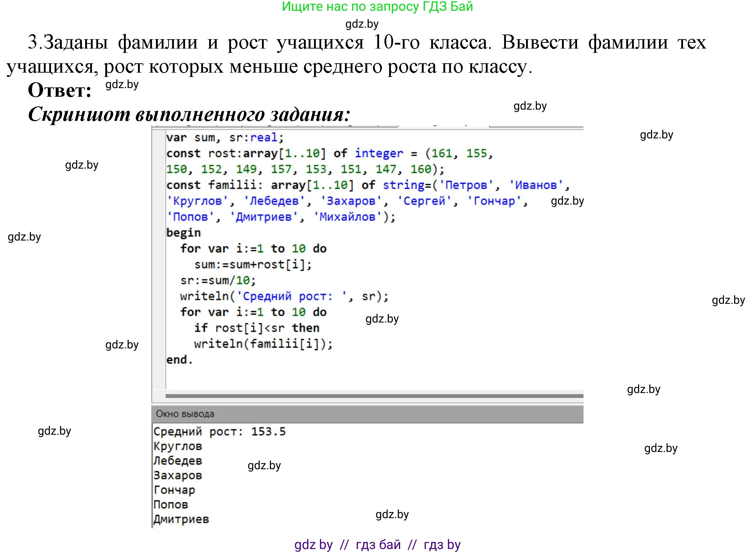The image size is (756, 553).
Task: Click the editor's horizontal scrollbar
Action: 374,396
